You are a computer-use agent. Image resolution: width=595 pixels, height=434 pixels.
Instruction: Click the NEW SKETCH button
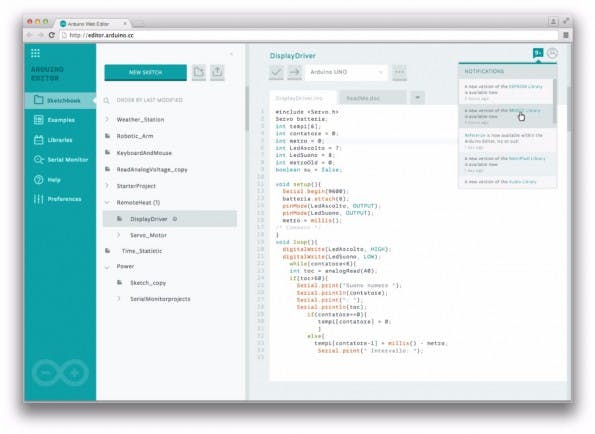tap(145, 72)
